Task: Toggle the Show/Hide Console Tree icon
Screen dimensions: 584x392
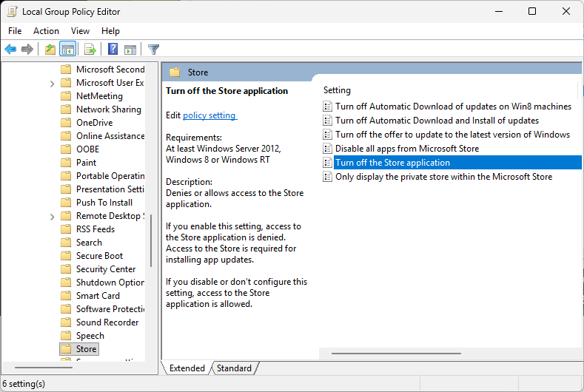Action: point(68,49)
